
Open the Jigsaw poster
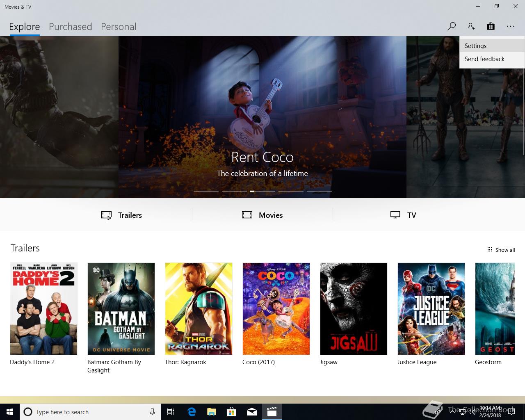354,309
